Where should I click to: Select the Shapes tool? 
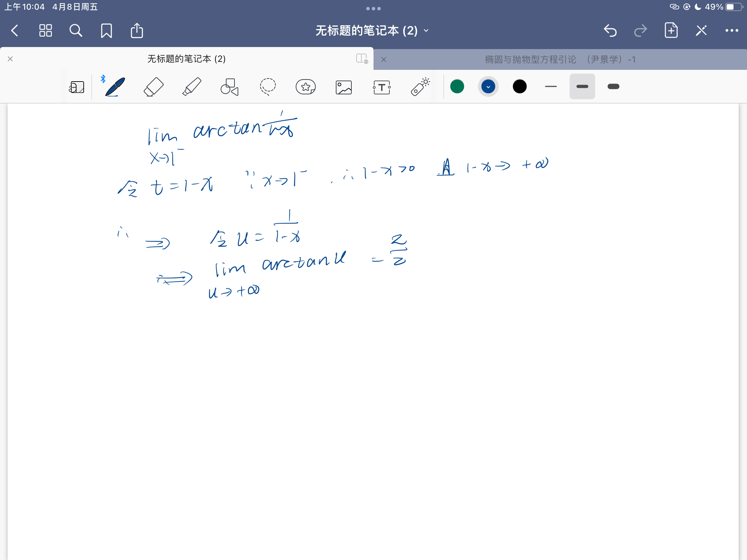[230, 87]
